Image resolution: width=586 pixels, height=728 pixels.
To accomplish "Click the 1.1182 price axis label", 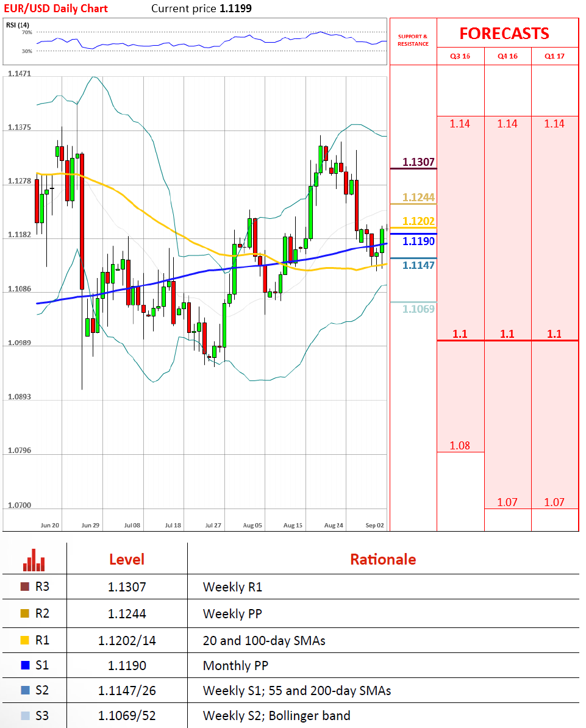I will pos(20,235).
